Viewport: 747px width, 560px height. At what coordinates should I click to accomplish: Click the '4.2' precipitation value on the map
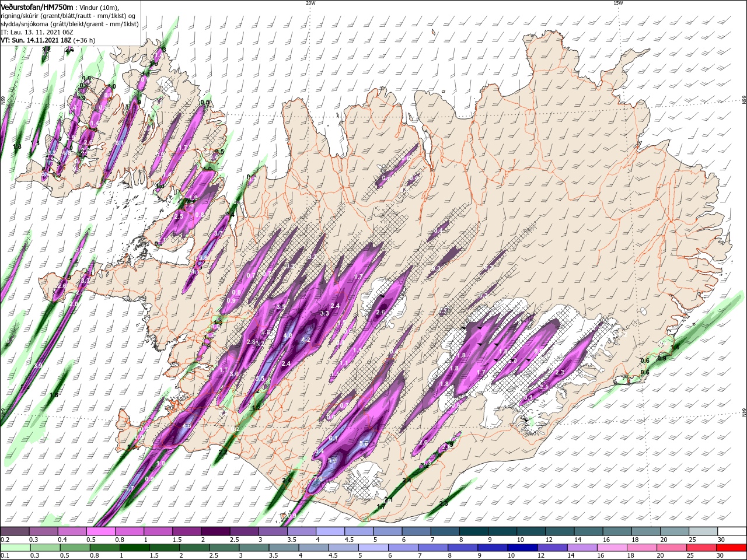(305, 339)
